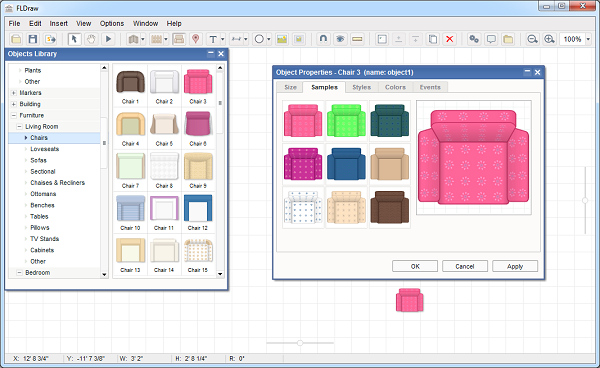Select the hand pan tool
The height and width of the screenshot is (368, 600).
click(91, 39)
